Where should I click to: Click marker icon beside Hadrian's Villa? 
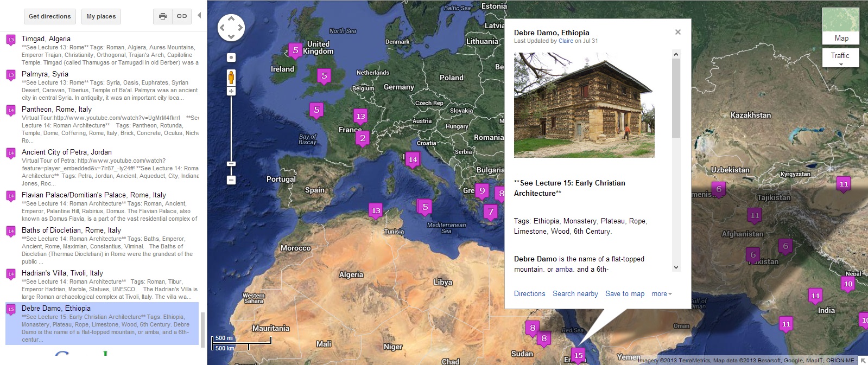click(11, 275)
